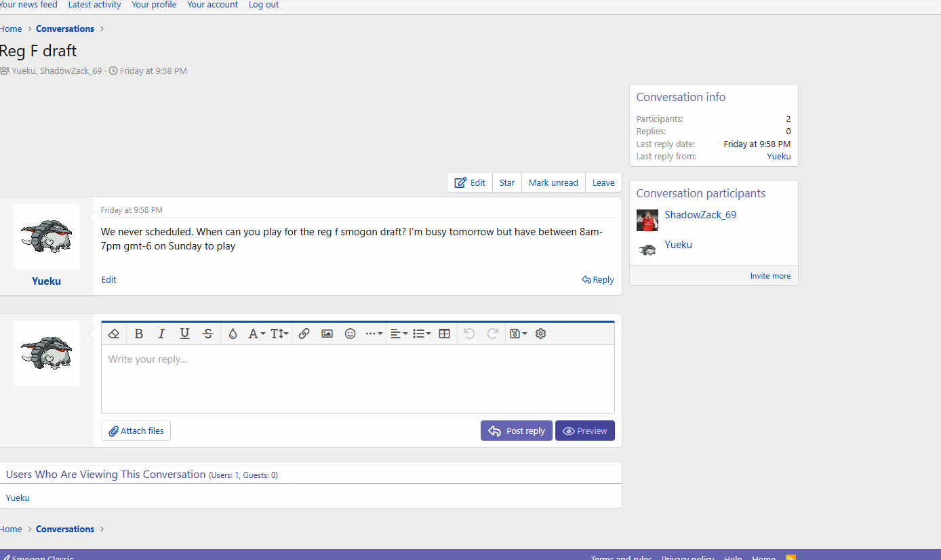Toggle underline text formatting
The height and width of the screenshot is (560, 941).
pos(184,334)
